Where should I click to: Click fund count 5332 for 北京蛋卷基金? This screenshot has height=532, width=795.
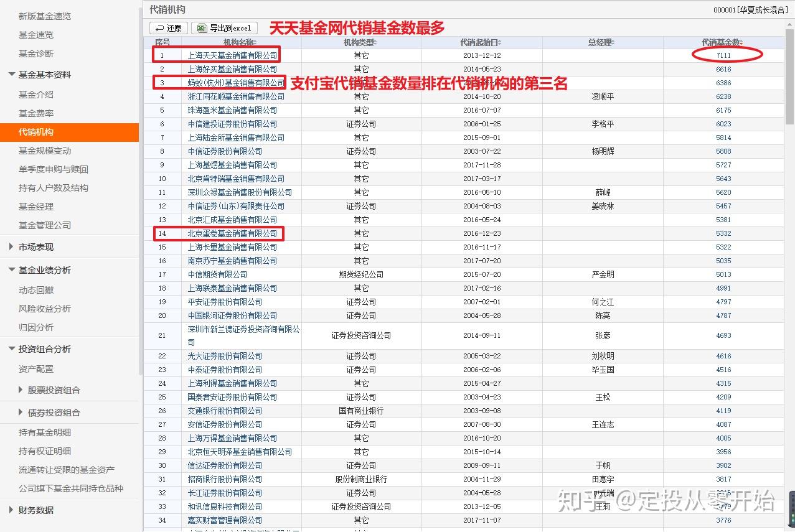(x=723, y=233)
